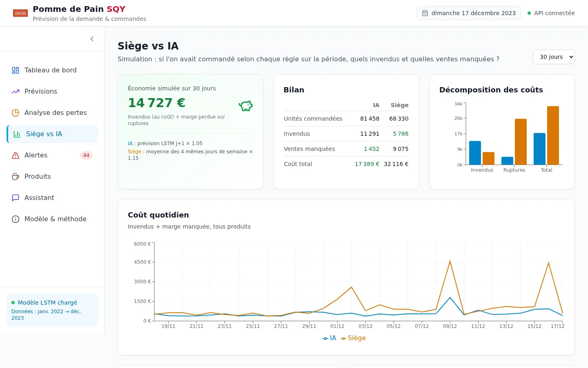The image size is (588, 368).
Task: Click the Invendus Siège value 5 786
Action: click(x=401, y=134)
